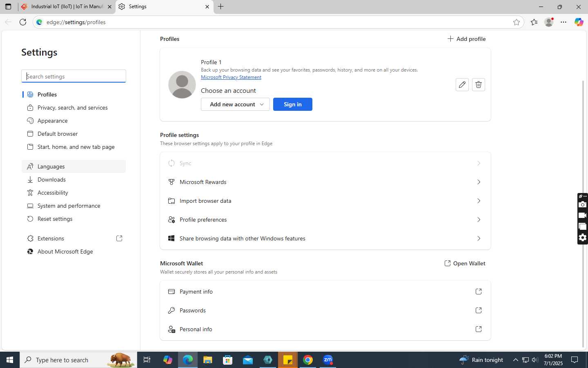Open Passwords external link icon

(x=479, y=310)
